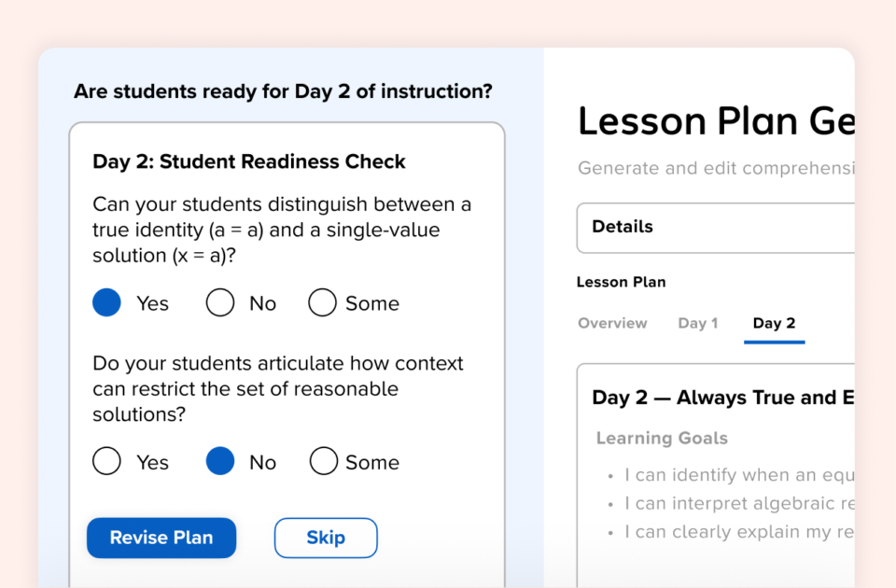Choose "Some" for the context restriction question

point(322,461)
